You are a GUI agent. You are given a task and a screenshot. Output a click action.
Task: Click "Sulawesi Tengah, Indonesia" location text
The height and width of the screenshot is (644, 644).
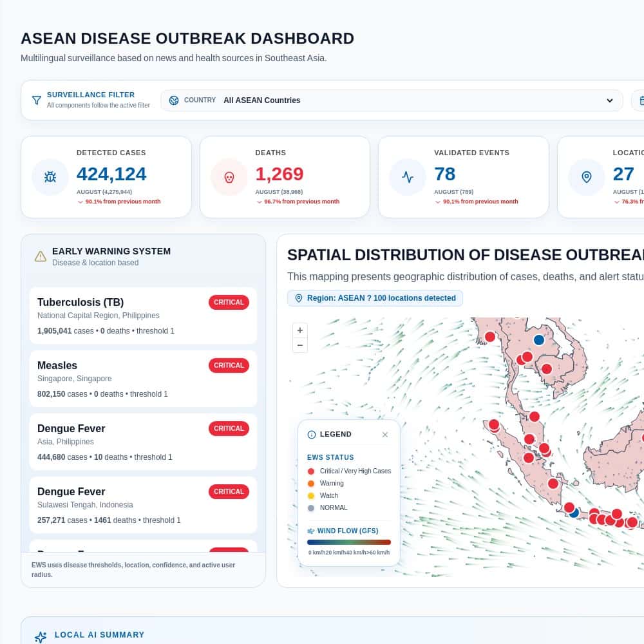click(x=85, y=505)
